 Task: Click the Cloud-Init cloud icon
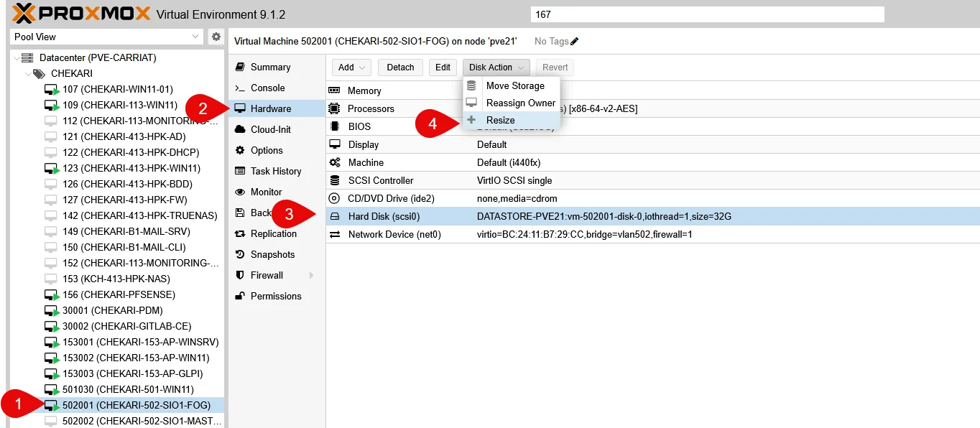click(x=240, y=129)
